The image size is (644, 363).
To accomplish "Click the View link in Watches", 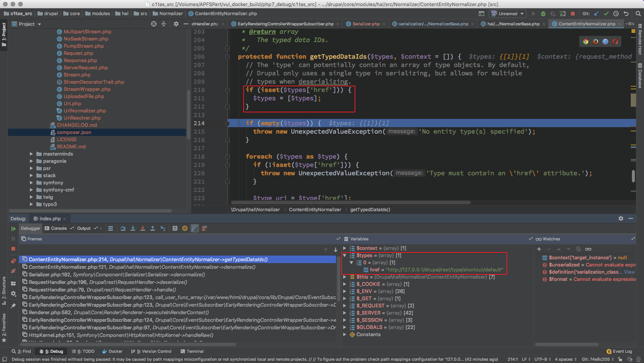I will [629, 272].
